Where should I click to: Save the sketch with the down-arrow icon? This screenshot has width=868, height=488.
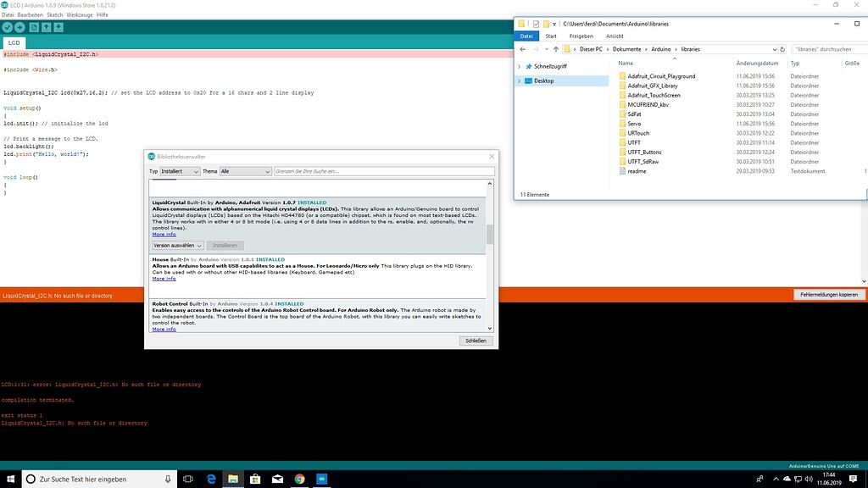click(58, 27)
